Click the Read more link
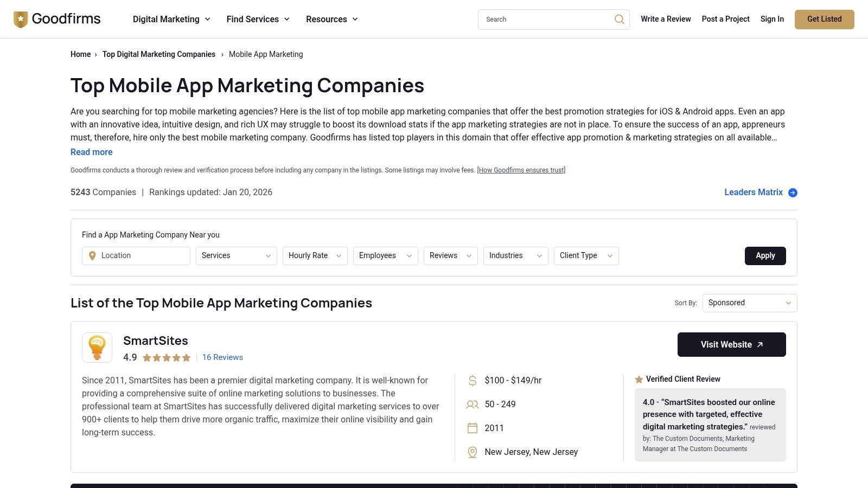Screen dimensions: 868x488 (x=92, y=152)
